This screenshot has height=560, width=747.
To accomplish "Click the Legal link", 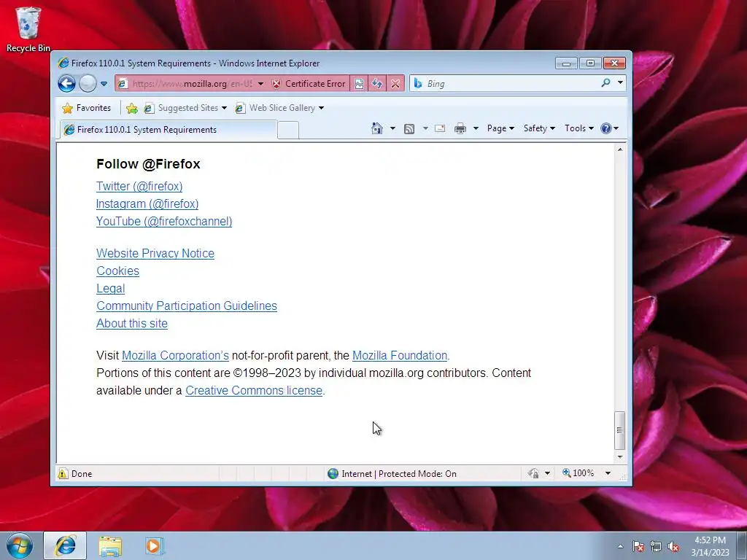I will tap(111, 289).
